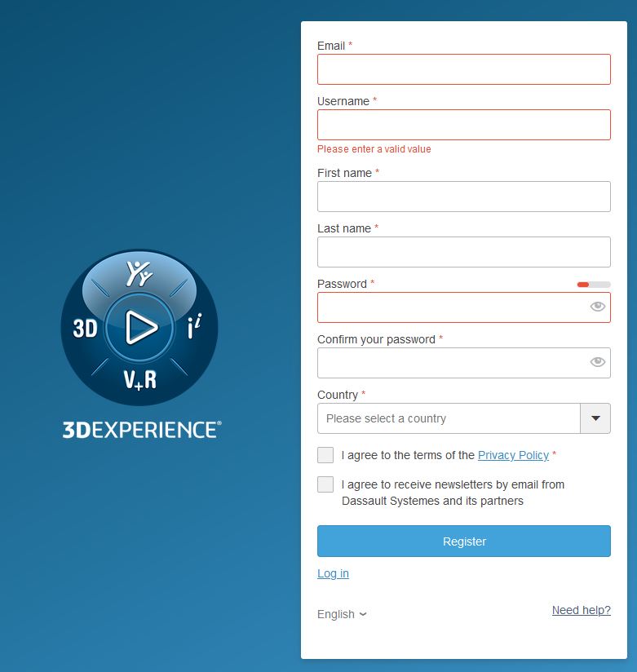
Task: Focus the Email input field
Action: (463, 69)
